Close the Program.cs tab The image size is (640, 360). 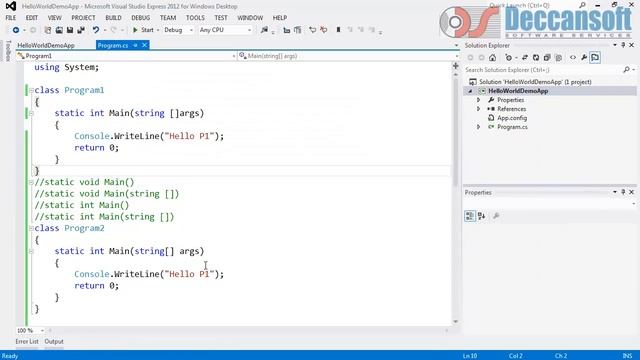[x=144, y=45]
